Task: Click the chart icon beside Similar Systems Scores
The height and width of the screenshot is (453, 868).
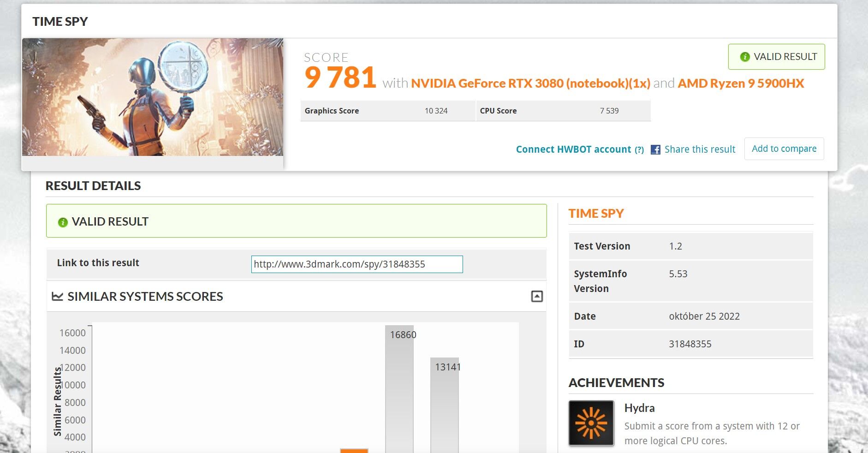Action: click(x=57, y=296)
